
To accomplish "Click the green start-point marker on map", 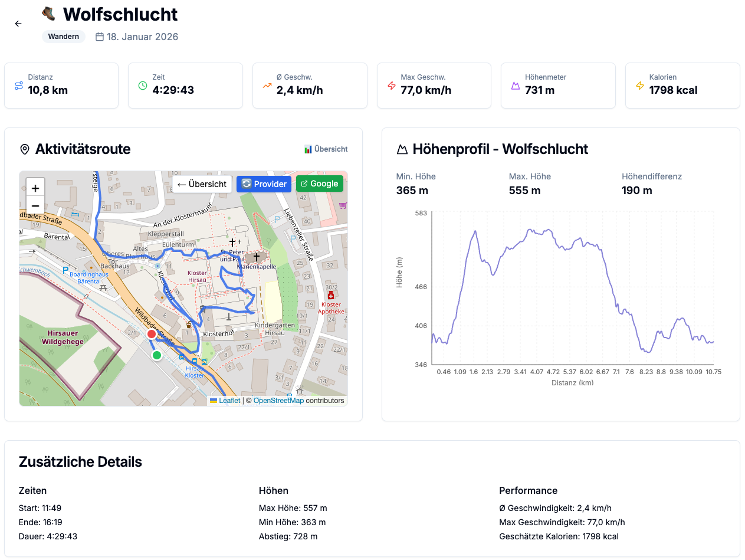I will pyautogui.click(x=157, y=355).
